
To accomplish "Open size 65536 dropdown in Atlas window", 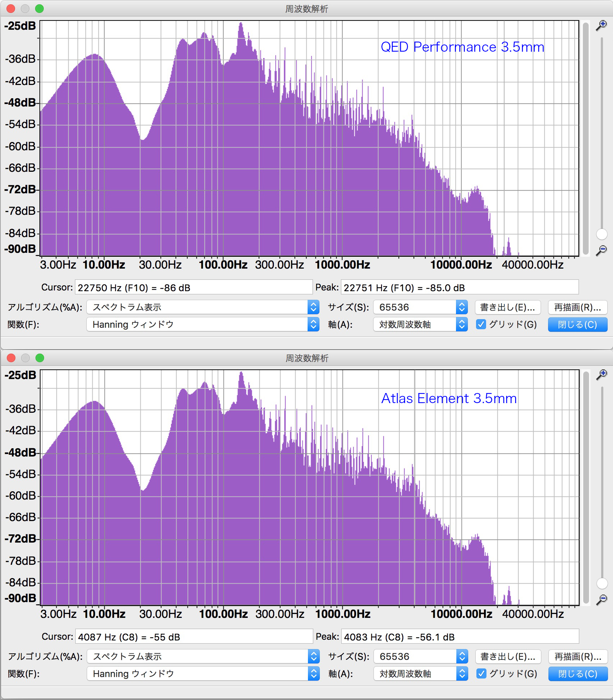I will (421, 656).
